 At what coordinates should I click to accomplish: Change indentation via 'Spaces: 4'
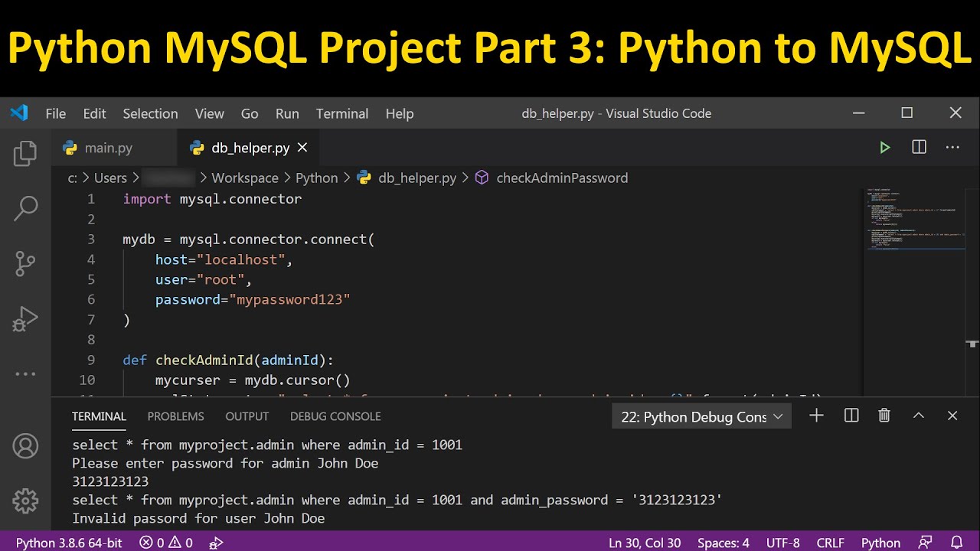pos(724,543)
